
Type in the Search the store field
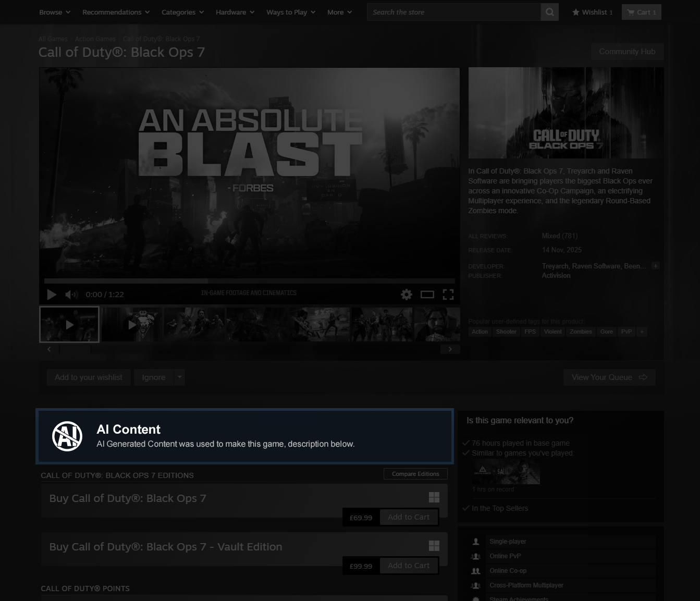pos(453,12)
